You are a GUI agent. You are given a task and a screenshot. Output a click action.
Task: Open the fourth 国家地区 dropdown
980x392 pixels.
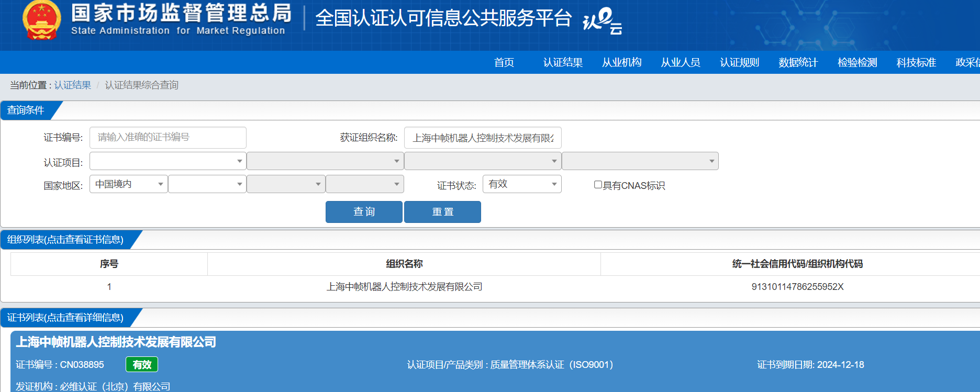pyautogui.click(x=365, y=184)
